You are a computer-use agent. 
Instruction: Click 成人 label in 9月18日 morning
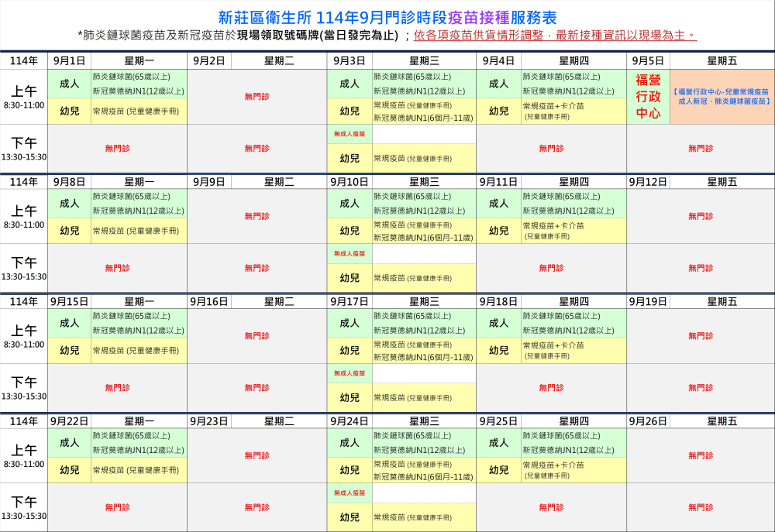(498, 323)
